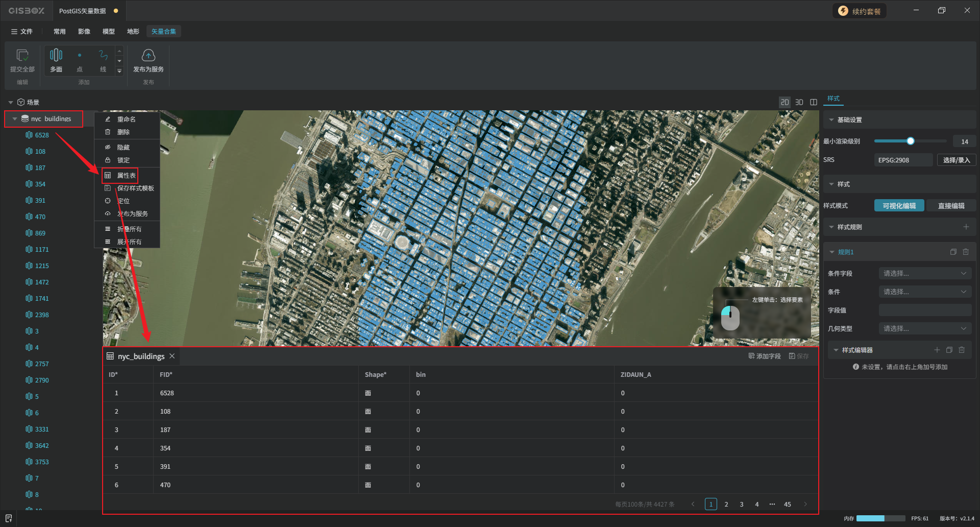Open the 几何类型 dropdown
980x527 pixels.
(924, 329)
